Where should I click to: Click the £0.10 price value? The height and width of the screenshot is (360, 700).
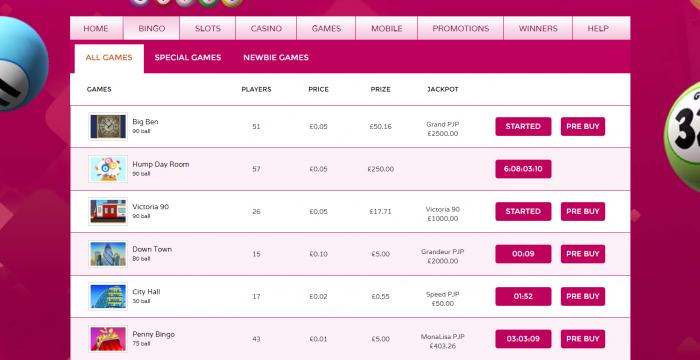tap(318, 254)
